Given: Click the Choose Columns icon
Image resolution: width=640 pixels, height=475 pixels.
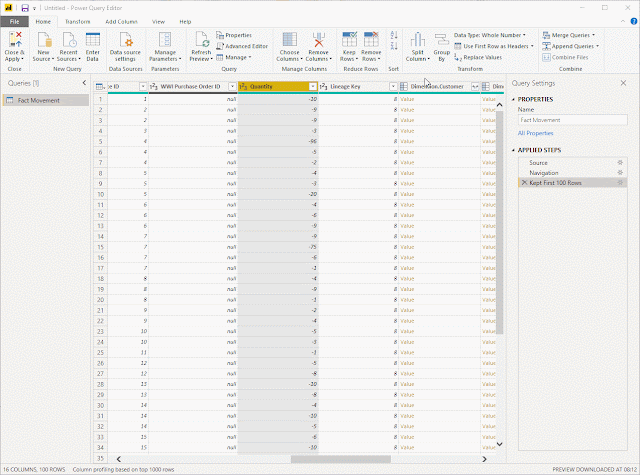Looking at the screenshot, I should pyautogui.click(x=289, y=40).
